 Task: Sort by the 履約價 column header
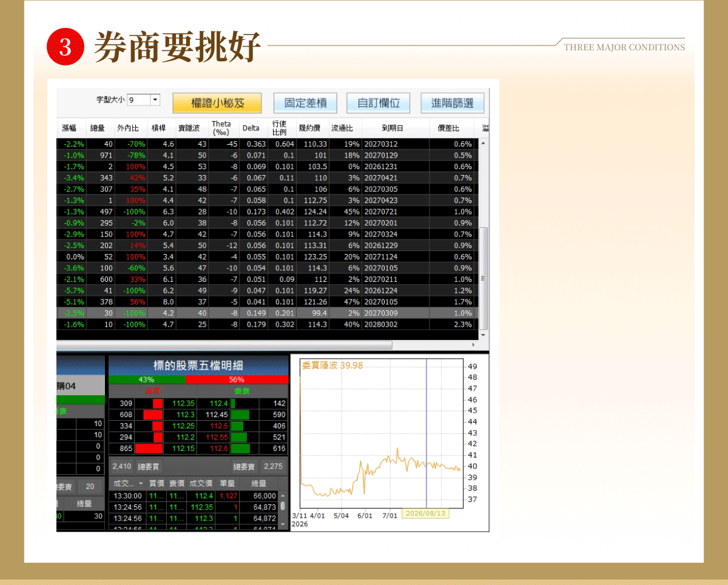[312, 128]
